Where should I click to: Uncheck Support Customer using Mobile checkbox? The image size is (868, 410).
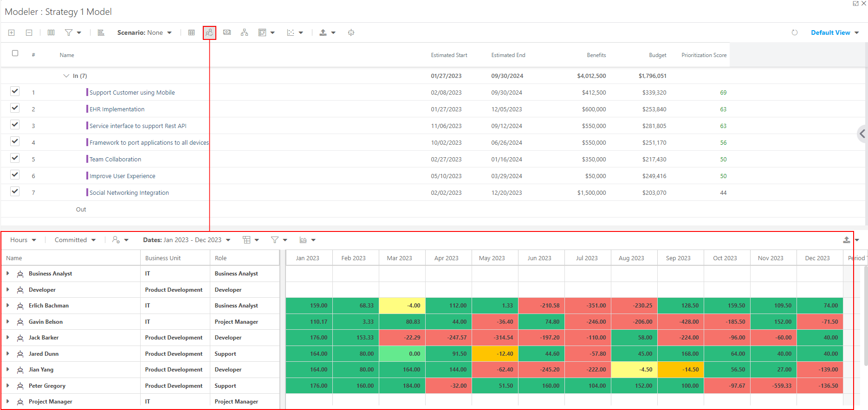pos(15,91)
